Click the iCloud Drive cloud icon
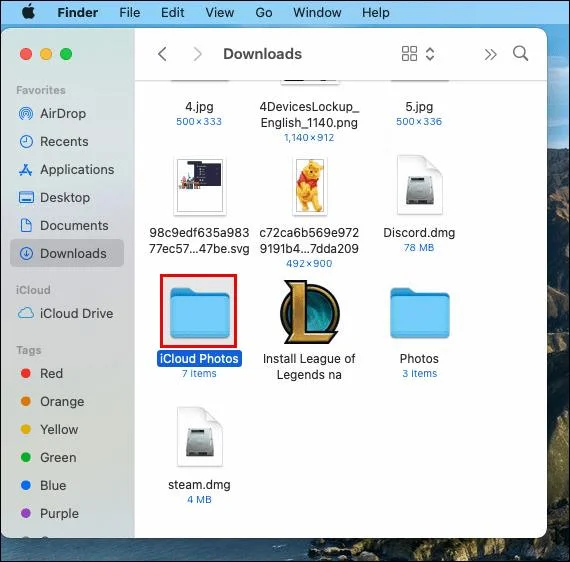 click(x=26, y=313)
